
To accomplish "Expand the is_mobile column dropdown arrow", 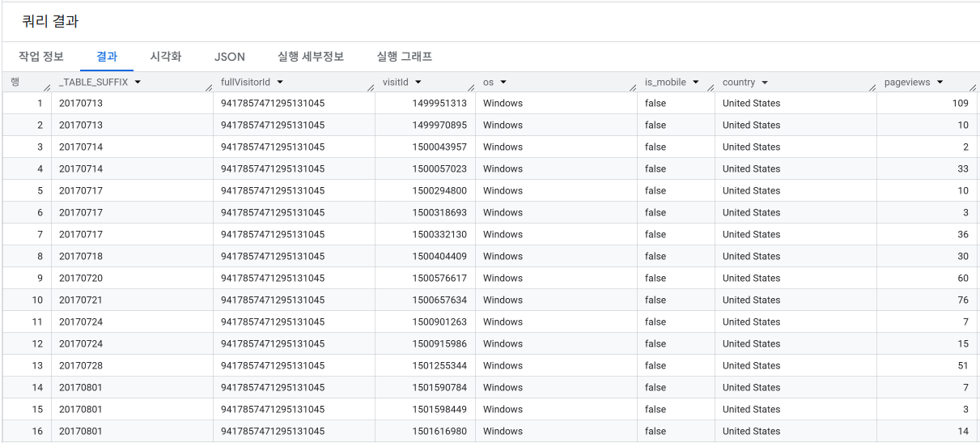I will pyautogui.click(x=696, y=83).
